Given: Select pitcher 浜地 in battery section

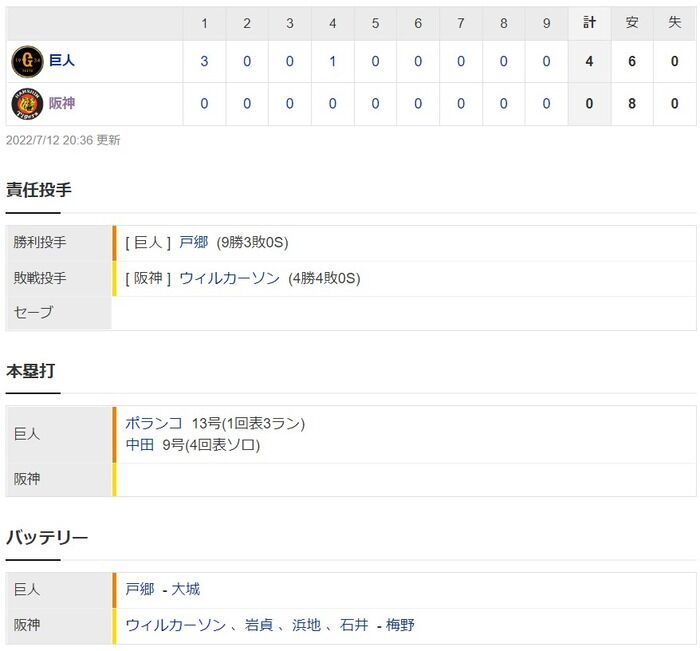Looking at the screenshot, I should (x=306, y=626).
